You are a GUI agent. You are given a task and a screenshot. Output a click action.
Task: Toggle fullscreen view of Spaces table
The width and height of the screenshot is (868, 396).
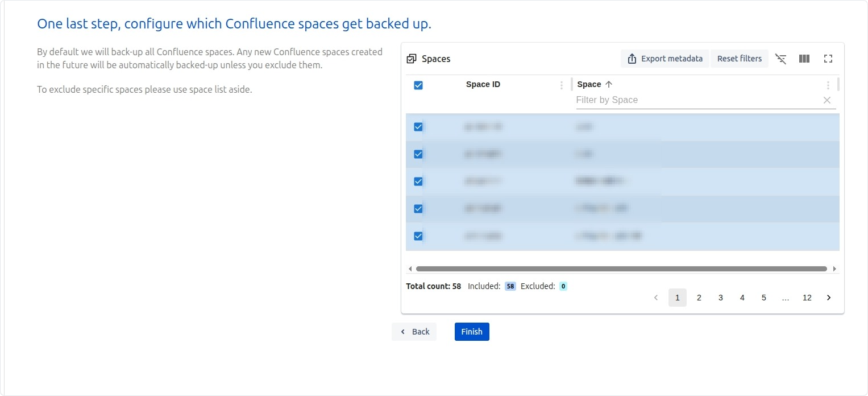pyautogui.click(x=828, y=59)
